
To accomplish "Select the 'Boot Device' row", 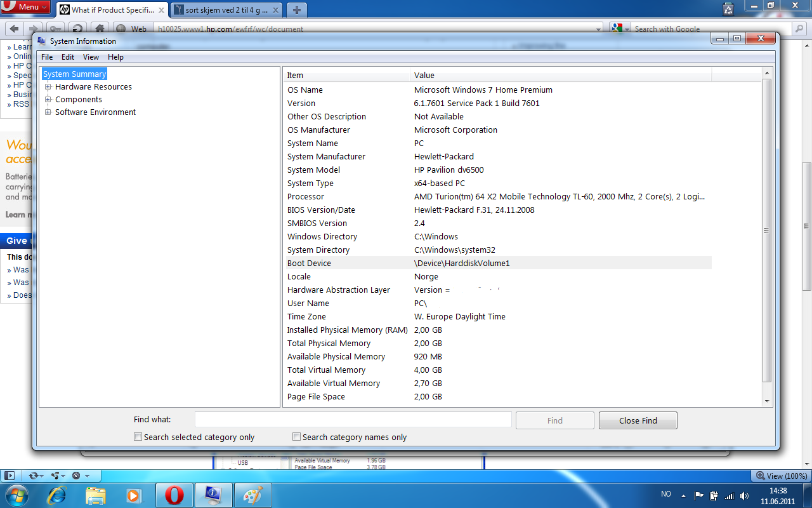I will point(497,264).
